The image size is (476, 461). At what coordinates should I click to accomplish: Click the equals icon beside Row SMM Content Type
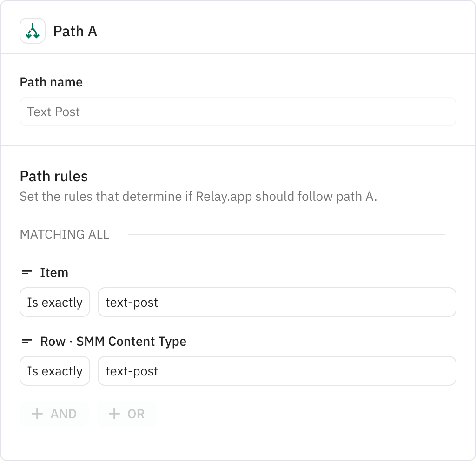coord(26,342)
